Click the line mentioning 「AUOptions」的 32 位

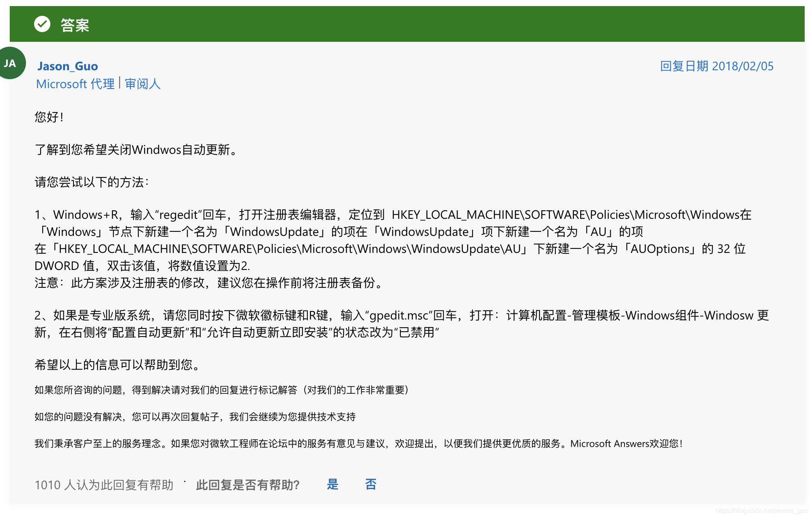tap(390, 249)
